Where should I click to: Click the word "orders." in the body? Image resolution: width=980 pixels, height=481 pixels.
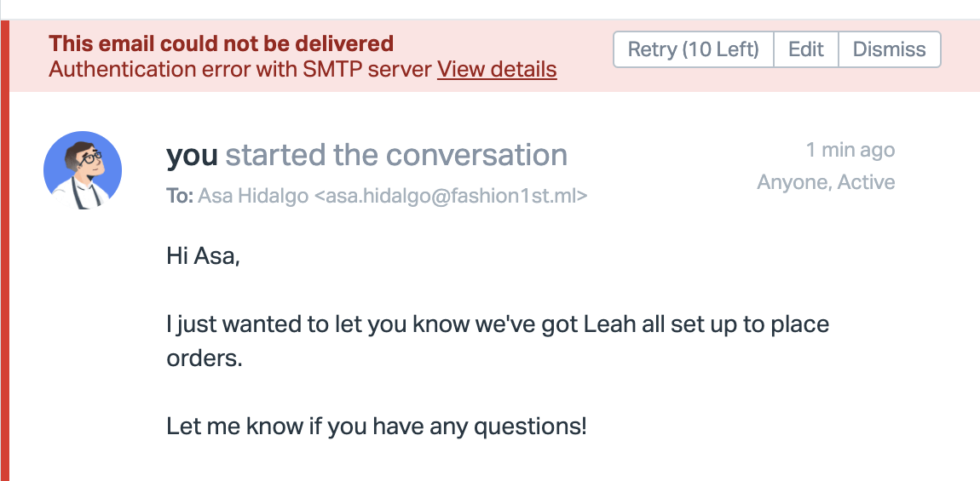point(205,358)
